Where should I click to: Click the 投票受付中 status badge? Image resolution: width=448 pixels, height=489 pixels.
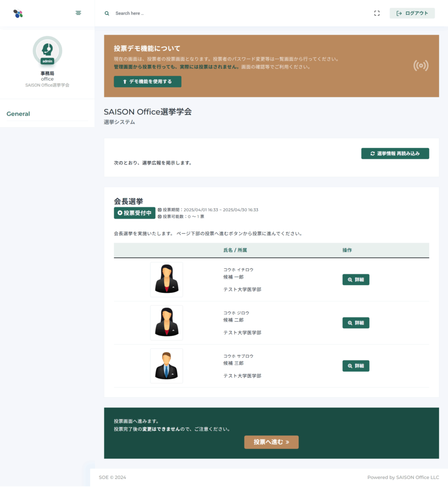click(x=135, y=213)
